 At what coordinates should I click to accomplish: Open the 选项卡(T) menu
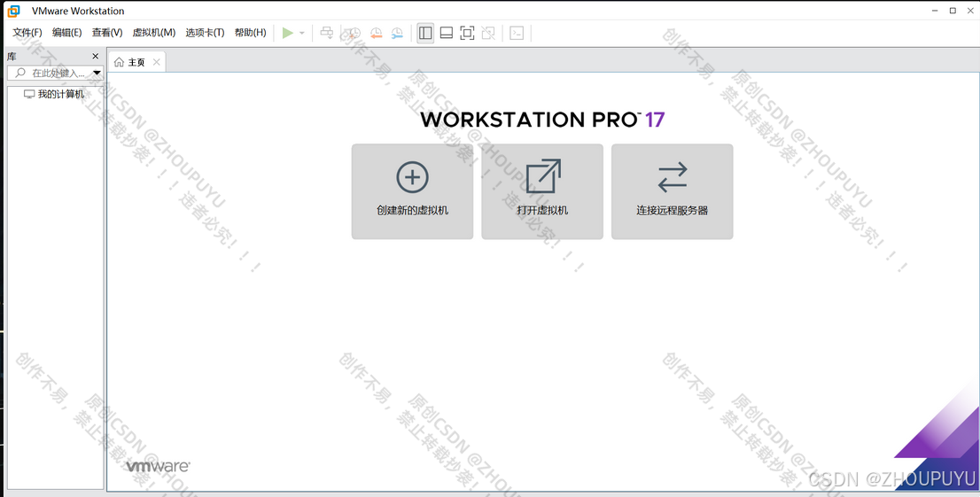click(x=205, y=33)
